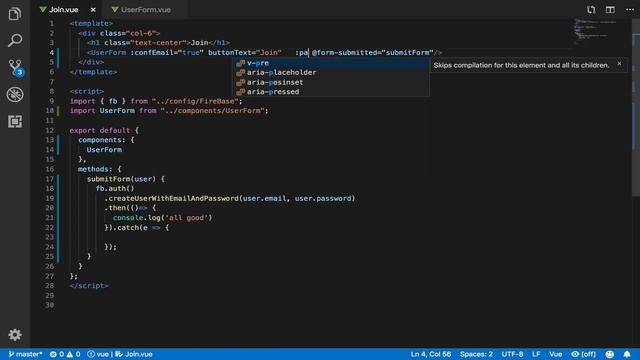Click Join.vue status bar file entry

click(134, 354)
